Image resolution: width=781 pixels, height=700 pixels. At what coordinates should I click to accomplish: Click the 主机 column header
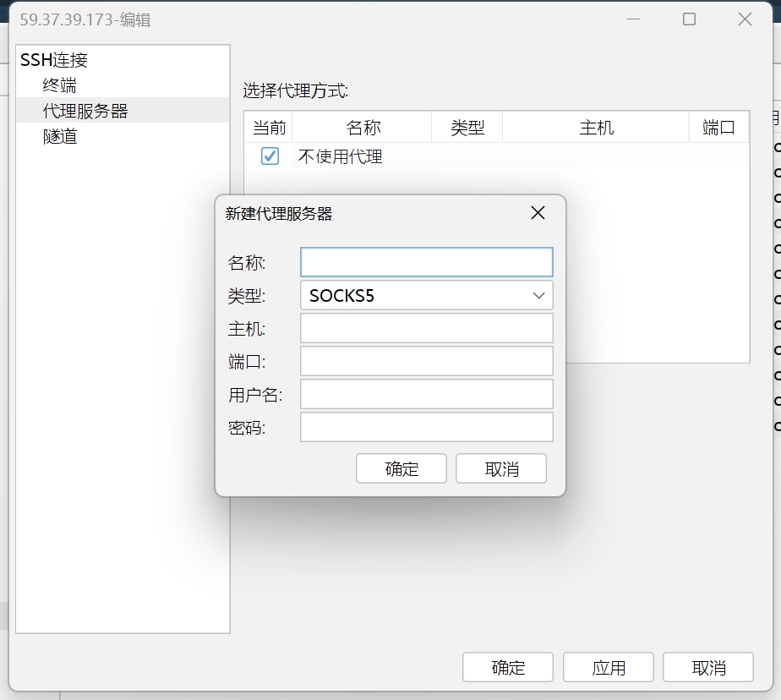[596, 127]
